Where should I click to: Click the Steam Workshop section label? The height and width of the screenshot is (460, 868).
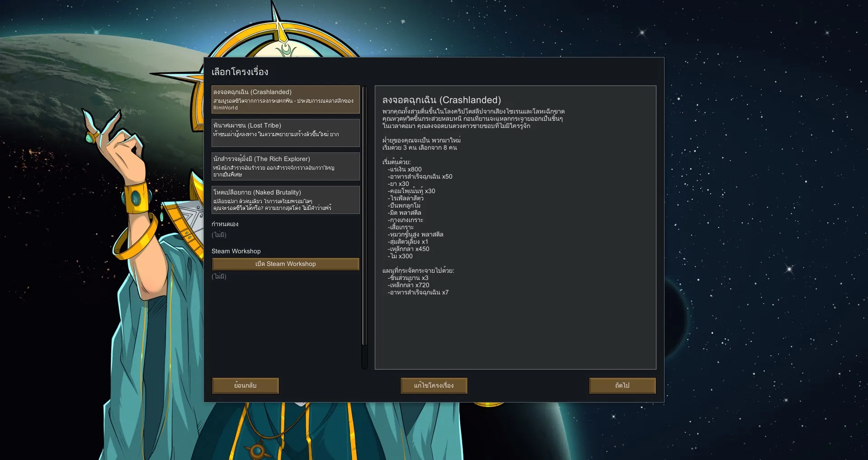point(236,251)
